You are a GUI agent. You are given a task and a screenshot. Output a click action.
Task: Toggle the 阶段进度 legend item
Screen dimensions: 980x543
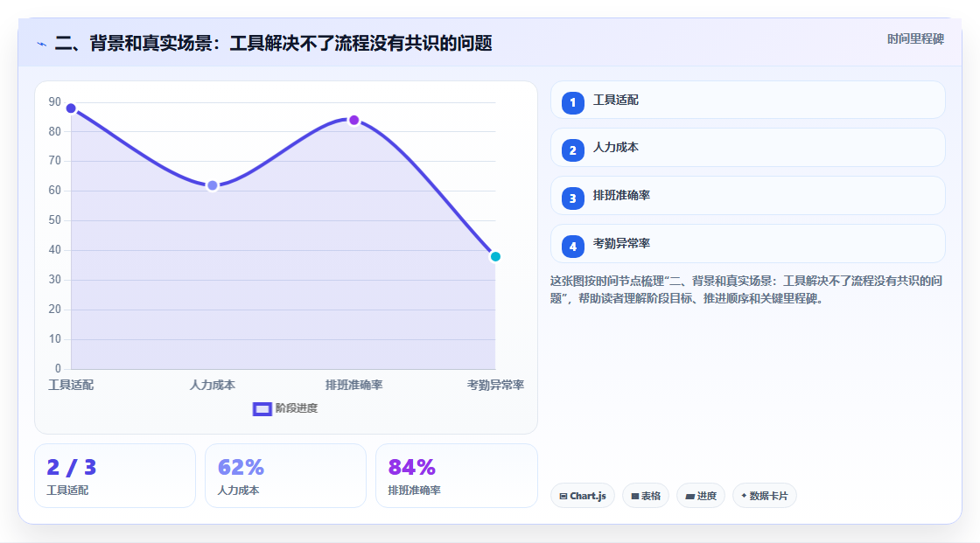(x=285, y=408)
